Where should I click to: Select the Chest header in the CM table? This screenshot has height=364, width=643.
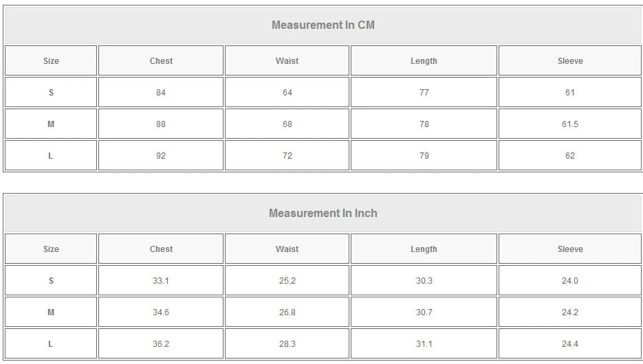(161, 61)
